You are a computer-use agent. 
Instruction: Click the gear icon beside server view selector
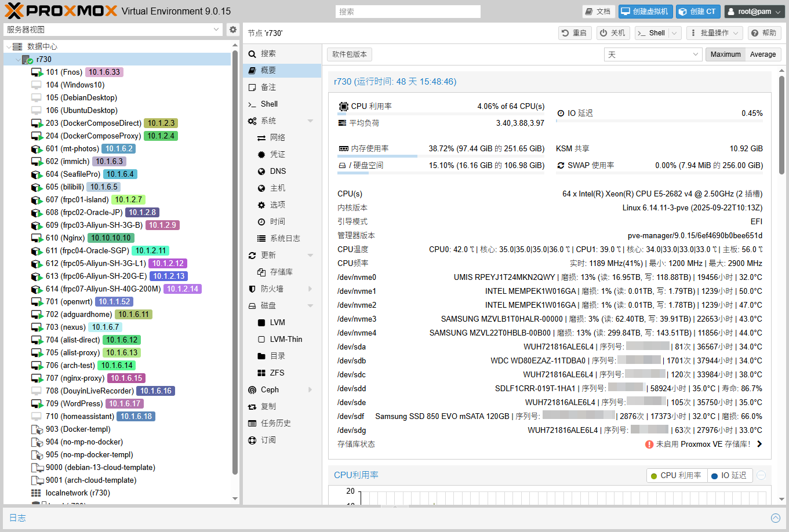tap(233, 30)
